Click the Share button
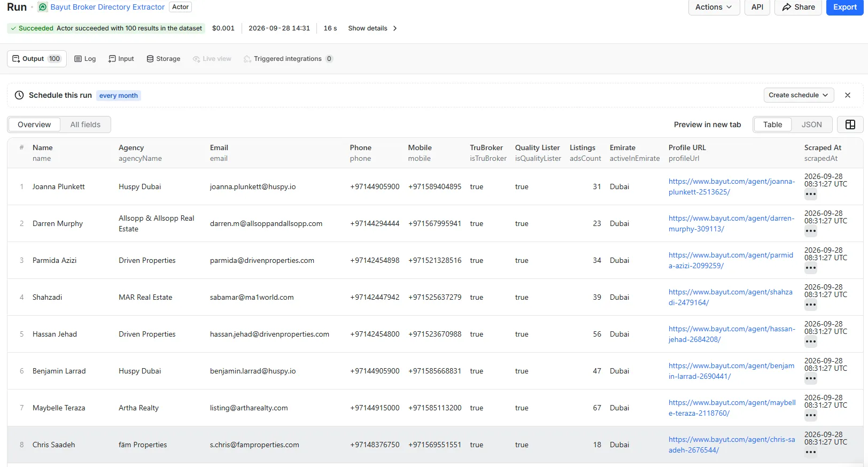Image resolution: width=868 pixels, height=467 pixels. click(799, 7)
